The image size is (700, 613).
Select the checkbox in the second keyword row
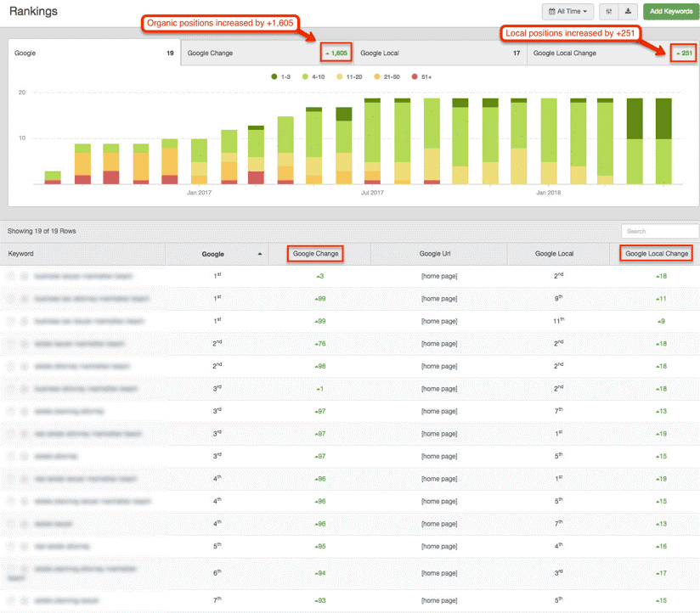coord(11,299)
